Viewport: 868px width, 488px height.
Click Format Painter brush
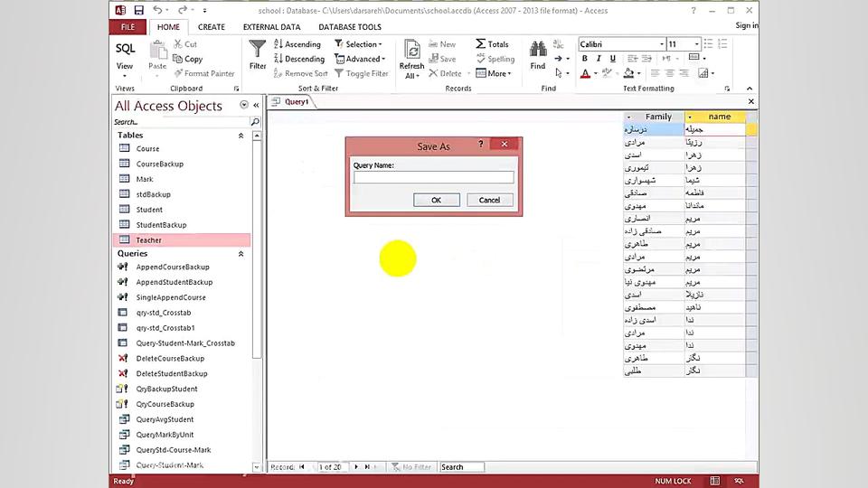[204, 73]
